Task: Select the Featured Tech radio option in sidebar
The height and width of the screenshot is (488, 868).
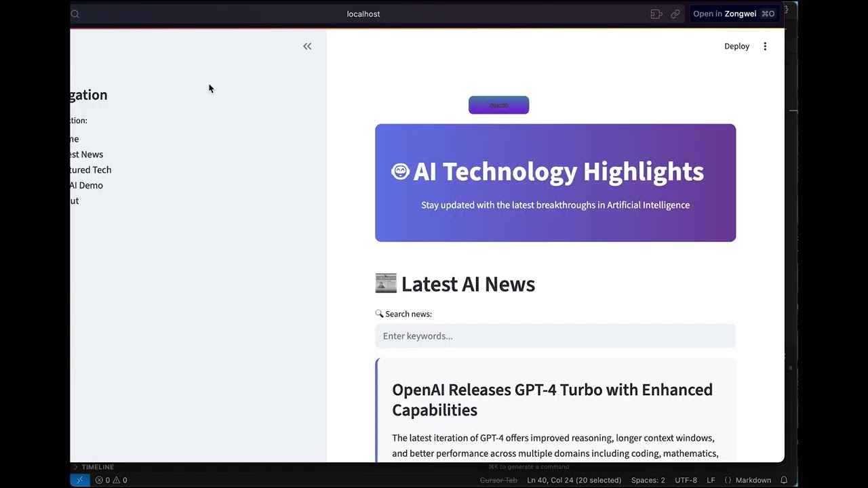Action: coord(91,170)
